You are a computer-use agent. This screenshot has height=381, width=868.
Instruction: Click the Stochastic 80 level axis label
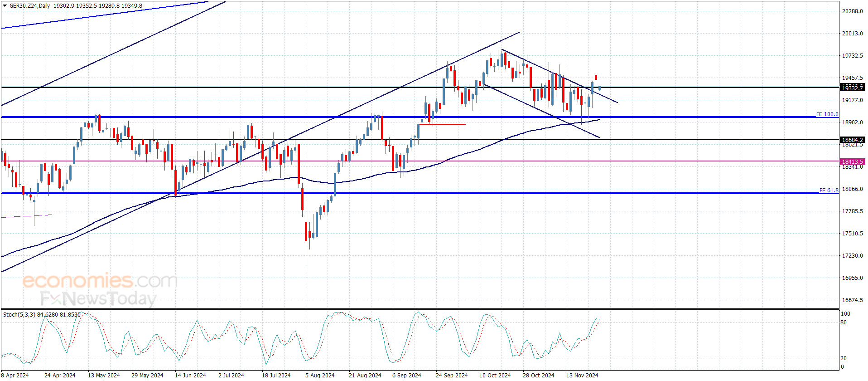click(x=844, y=322)
